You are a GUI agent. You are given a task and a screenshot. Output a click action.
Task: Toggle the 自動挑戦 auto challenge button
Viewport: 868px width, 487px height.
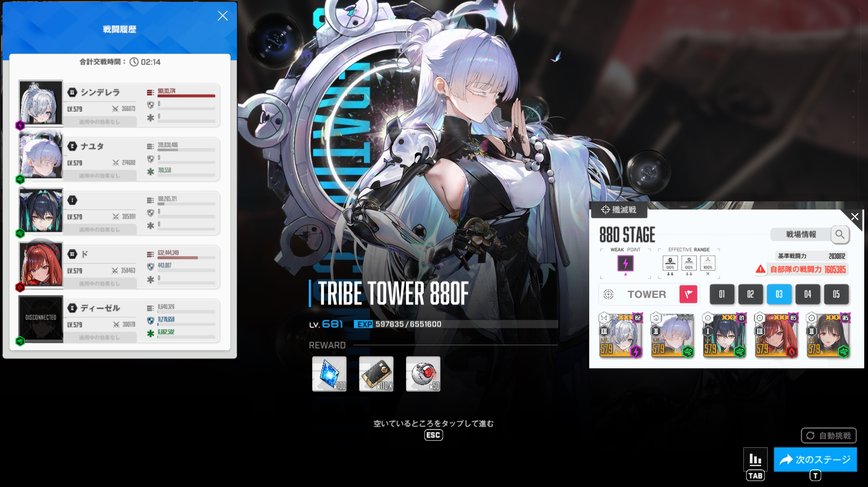(x=828, y=435)
